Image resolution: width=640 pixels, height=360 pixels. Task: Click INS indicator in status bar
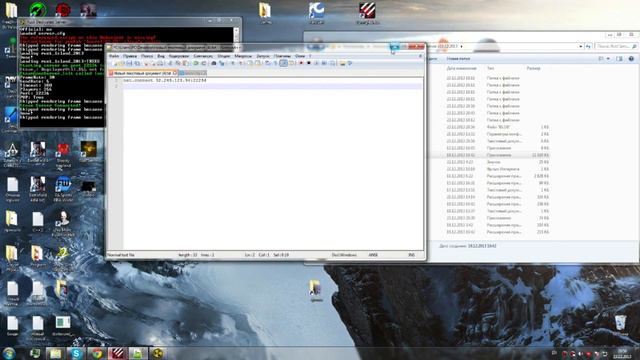(411, 255)
